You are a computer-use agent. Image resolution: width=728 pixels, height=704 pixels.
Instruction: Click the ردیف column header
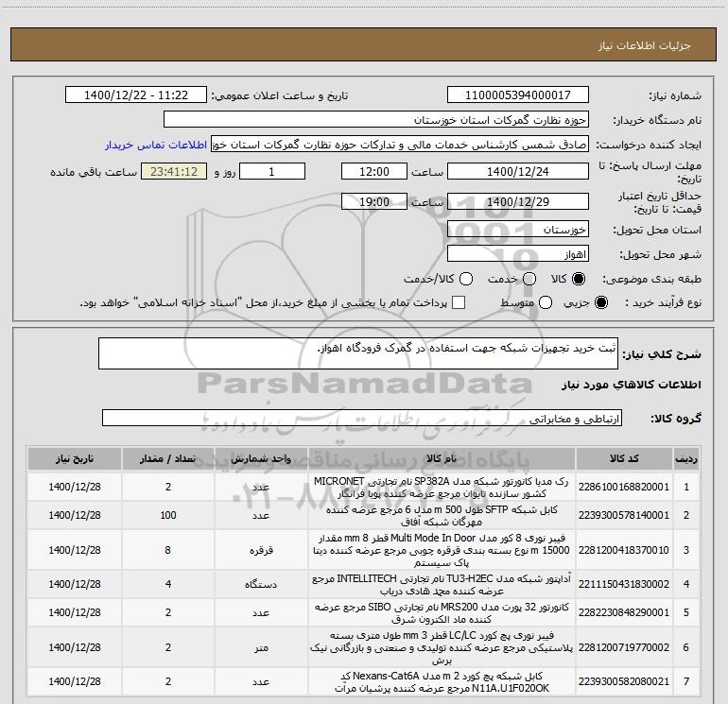click(x=686, y=458)
